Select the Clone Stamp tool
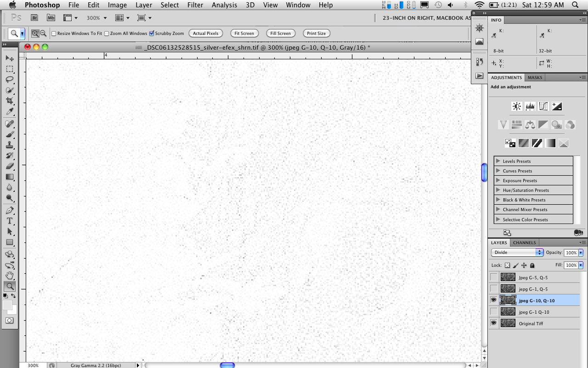588x368 pixels. pos(10,145)
